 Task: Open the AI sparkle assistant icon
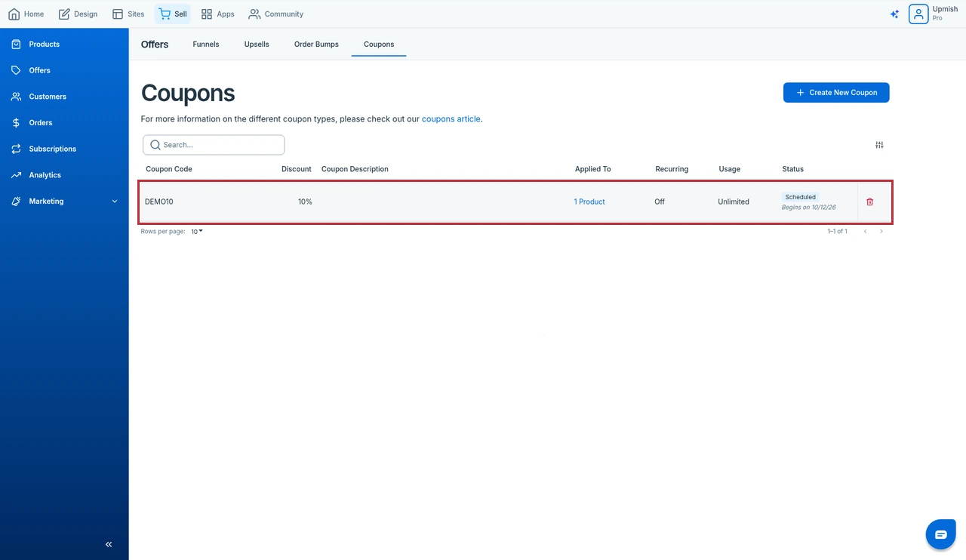[x=894, y=14]
